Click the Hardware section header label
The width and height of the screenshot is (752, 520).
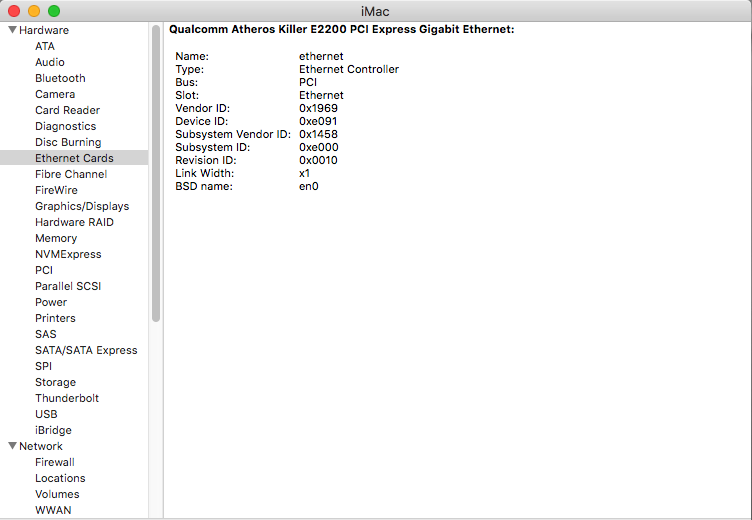44,30
